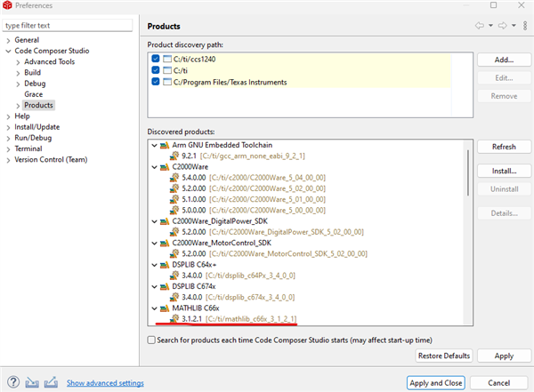Viewport: 534px width, 392px height.
Task: Collapse the MATHLIB C66x product group
Action: (154, 309)
